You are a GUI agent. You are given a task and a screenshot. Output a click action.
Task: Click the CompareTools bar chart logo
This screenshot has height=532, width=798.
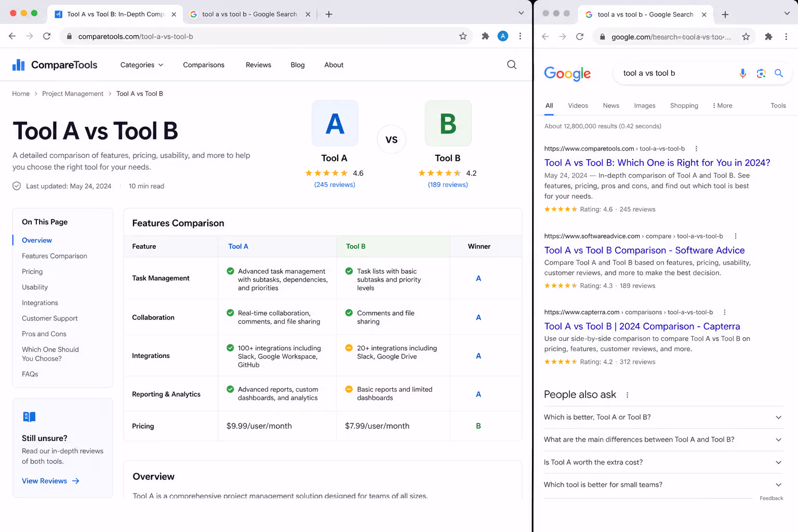(19, 64)
